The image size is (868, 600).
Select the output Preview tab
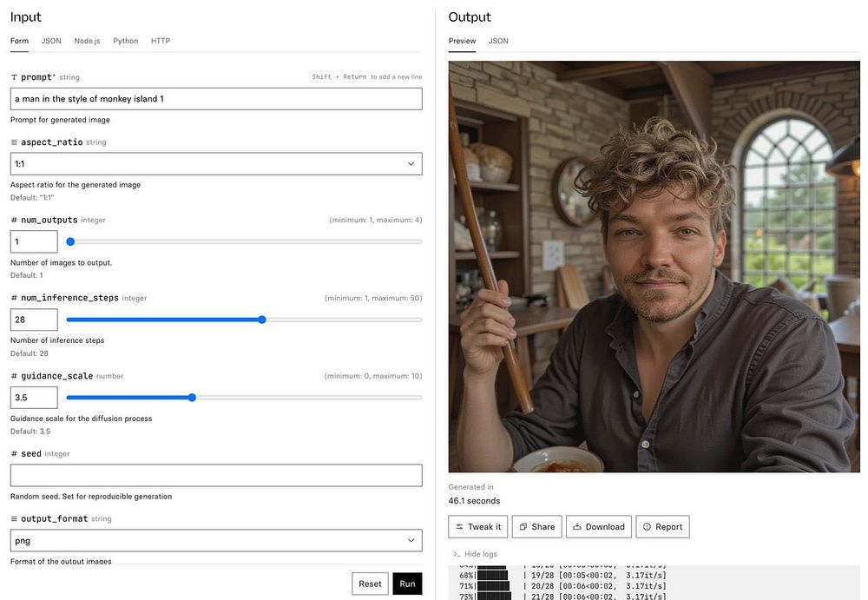[x=463, y=41]
